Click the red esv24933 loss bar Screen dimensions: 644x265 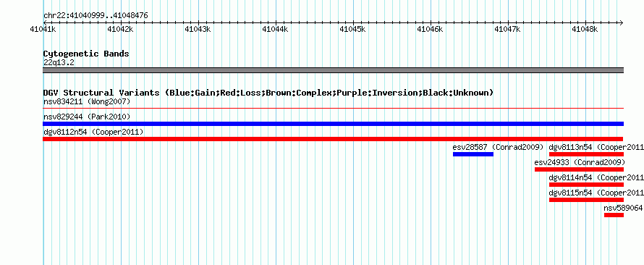point(579,169)
